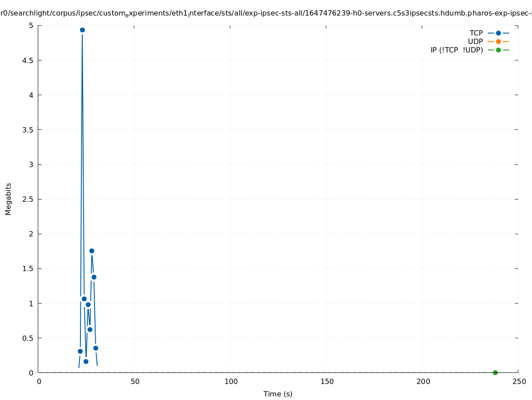Image resolution: width=532 pixels, height=400 pixels.
Task: Select the IP (!TCP !UDP) legend label
Action: pos(456,50)
